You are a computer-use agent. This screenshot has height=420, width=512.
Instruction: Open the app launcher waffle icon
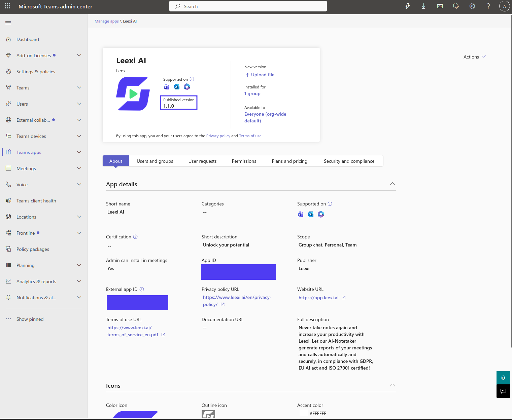coord(8,6)
